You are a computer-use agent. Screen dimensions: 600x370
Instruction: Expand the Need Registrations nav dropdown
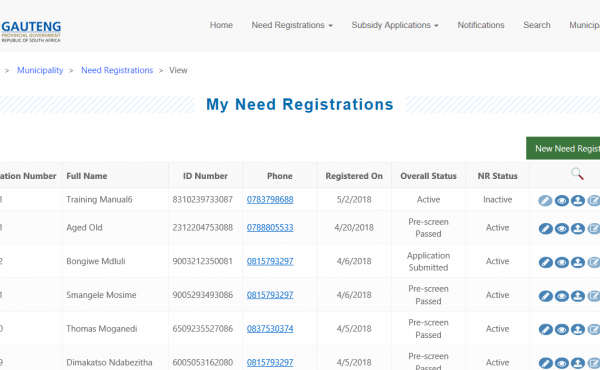coord(292,25)
